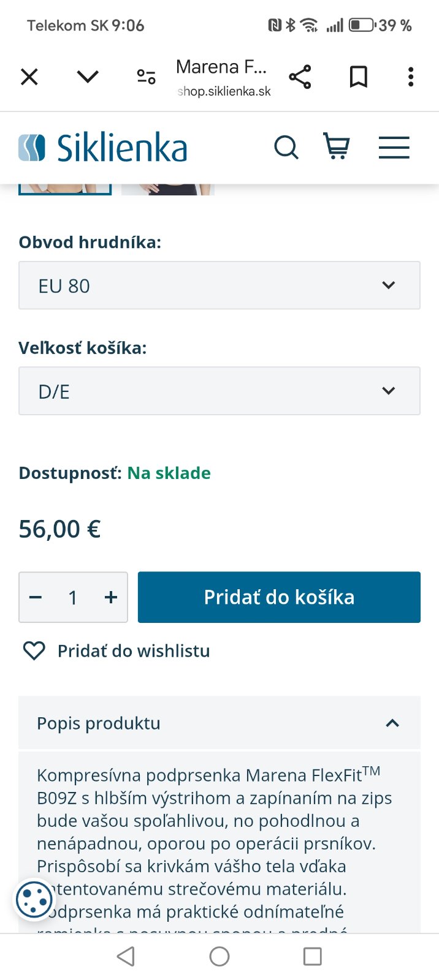View the shopping cart

(337, 147)
